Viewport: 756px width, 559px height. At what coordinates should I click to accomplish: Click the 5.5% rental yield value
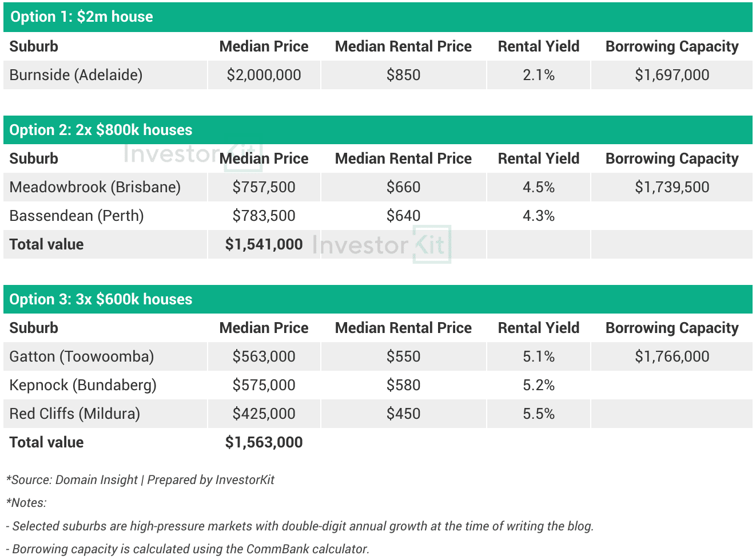pyautogui.click(x=539, y=414)
